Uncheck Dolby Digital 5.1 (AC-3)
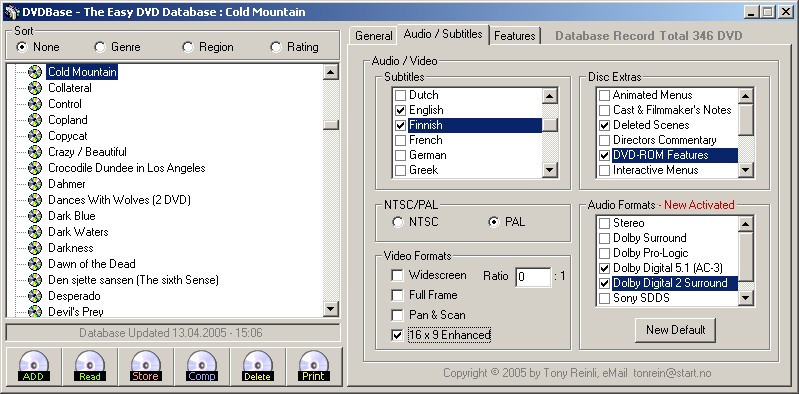The height and width of the screenshot is (394, 799). point(604,268)
